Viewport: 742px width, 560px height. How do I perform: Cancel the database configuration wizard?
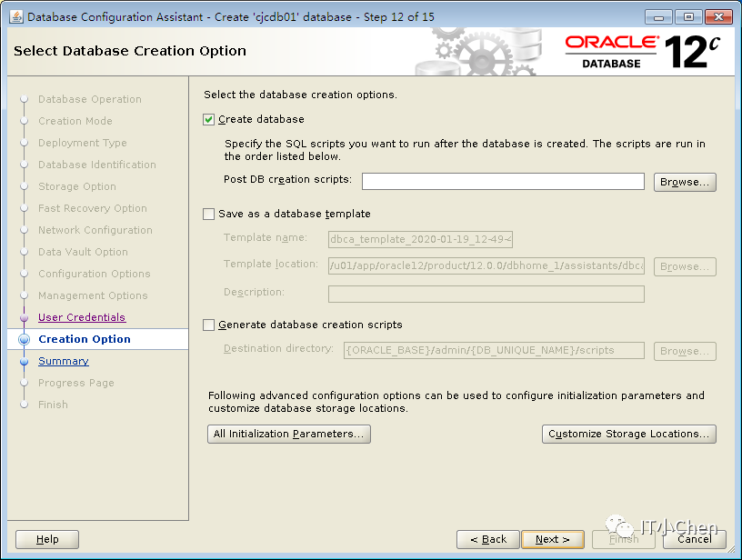694,539
